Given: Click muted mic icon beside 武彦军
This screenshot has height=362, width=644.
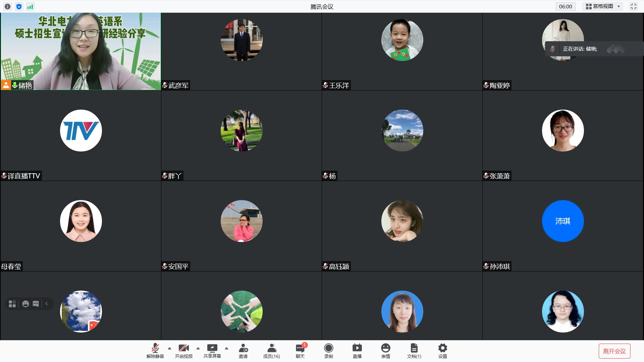Looking at the screenshot, I should click(165, 85).
